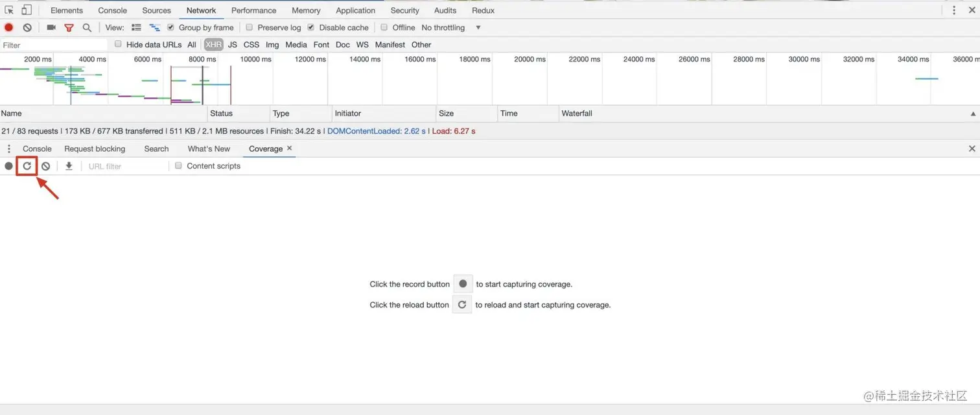
Task: Sort requests by Name column
Action: (x=104, y=113)
